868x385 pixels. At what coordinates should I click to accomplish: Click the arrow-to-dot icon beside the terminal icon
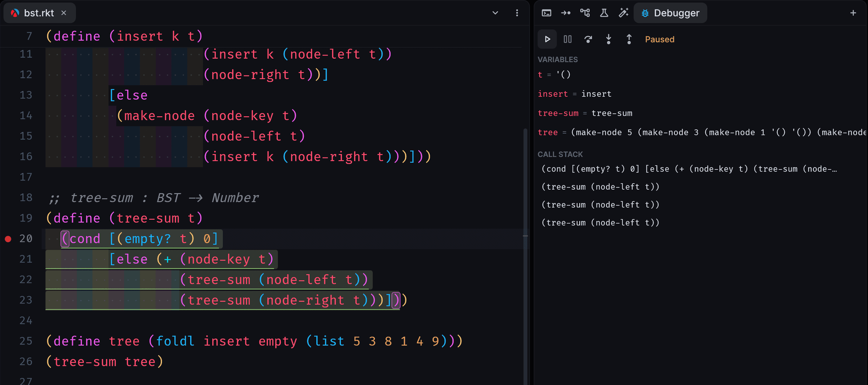[566, 13]
